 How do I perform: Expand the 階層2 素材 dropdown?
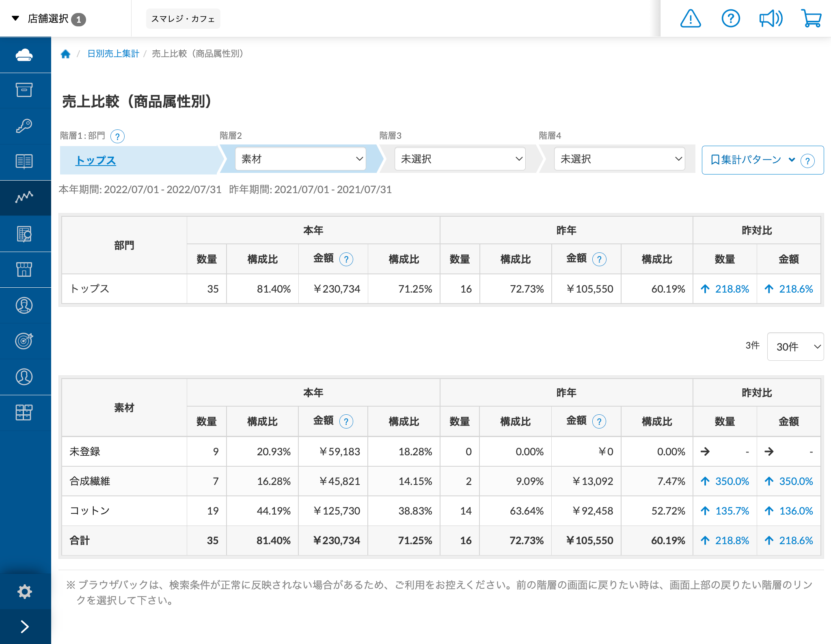point(300,159)
